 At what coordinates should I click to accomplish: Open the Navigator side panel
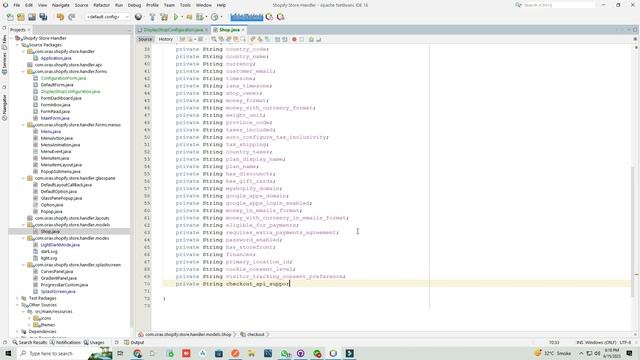4,107
